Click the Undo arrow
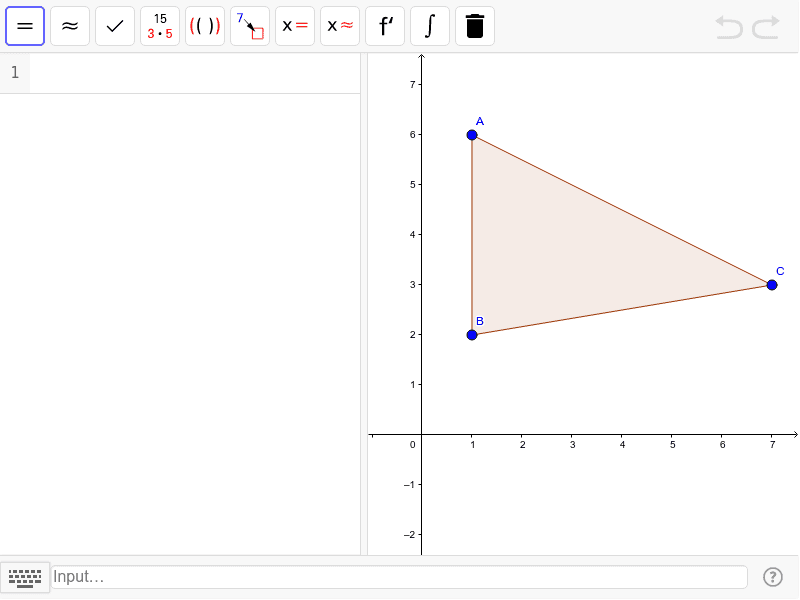 729,27
